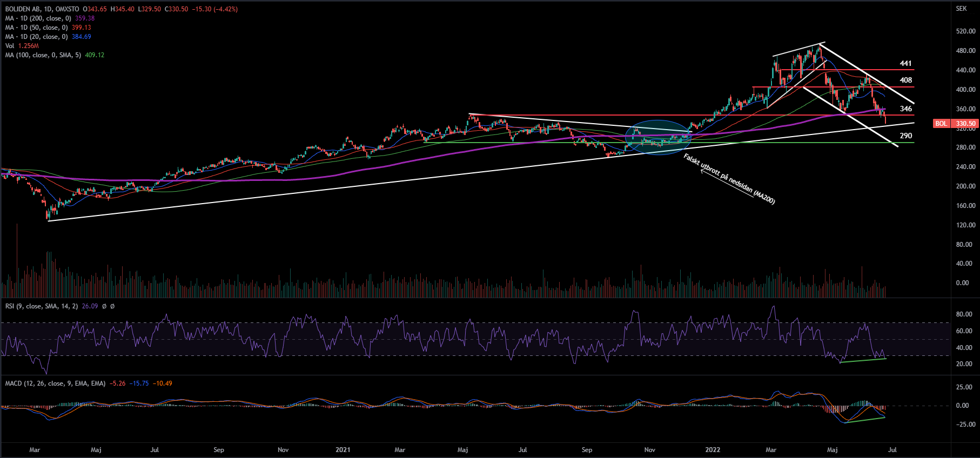Click the BOL 330.50 price label
The width and height of the screenshot is (980, 458).
[955, 124]
